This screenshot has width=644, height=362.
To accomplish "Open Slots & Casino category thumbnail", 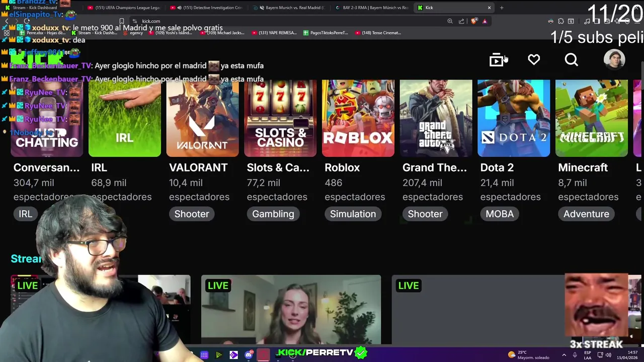I will 280,118.
